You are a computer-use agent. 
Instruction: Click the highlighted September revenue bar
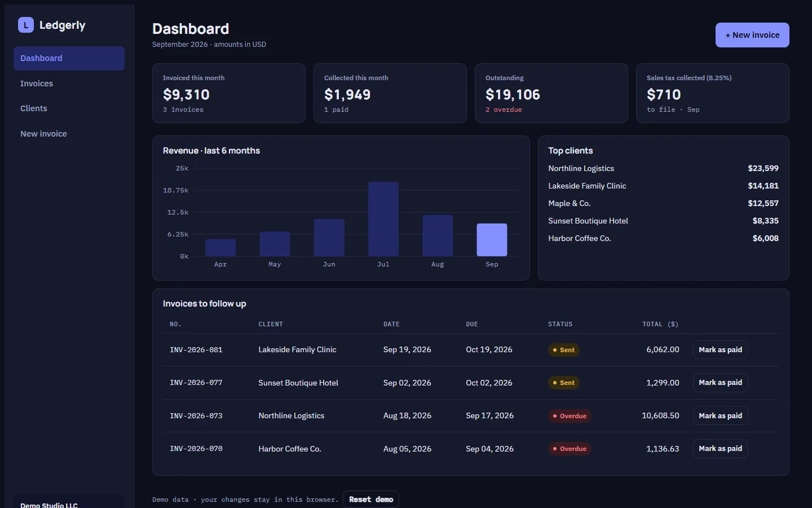[x=492, y=240]
